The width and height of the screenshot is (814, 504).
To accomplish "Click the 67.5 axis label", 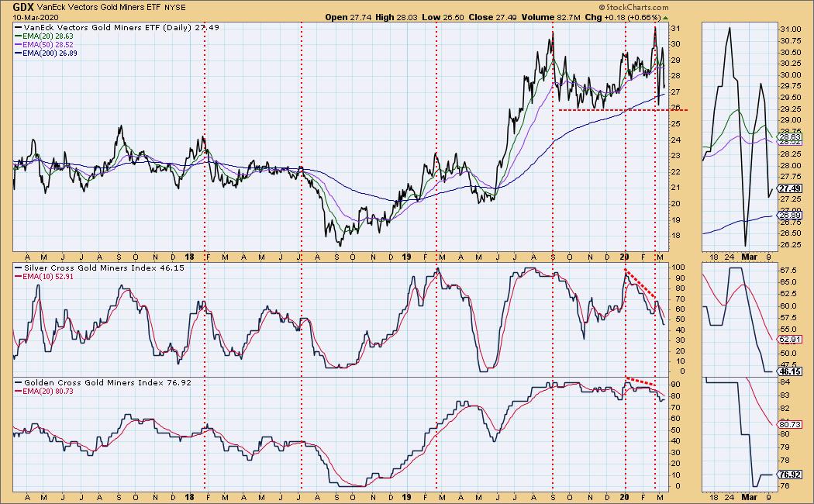I will pos(788,271).
